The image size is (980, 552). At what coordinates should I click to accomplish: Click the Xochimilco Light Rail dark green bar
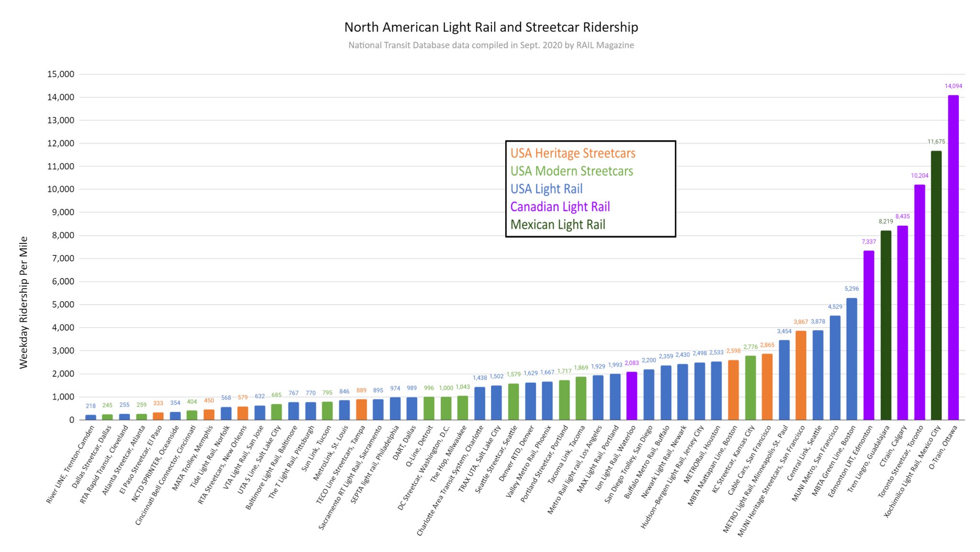[x=936, y=287]
